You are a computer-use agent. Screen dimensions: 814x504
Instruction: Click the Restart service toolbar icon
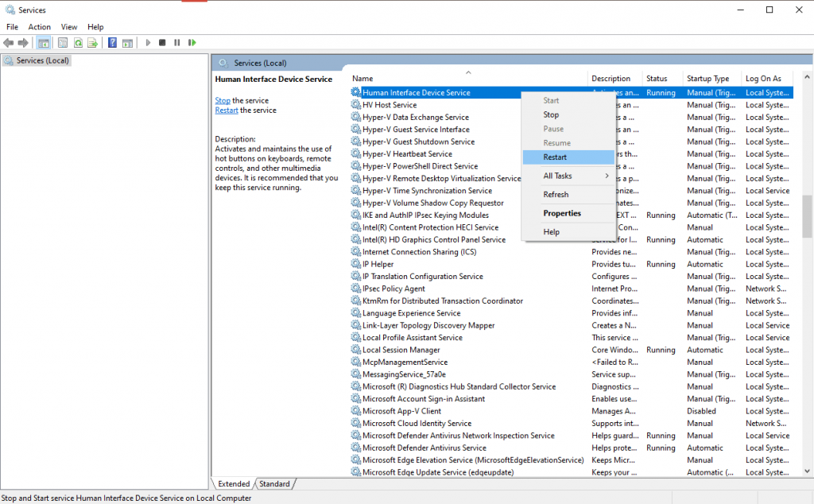point(192,42)
